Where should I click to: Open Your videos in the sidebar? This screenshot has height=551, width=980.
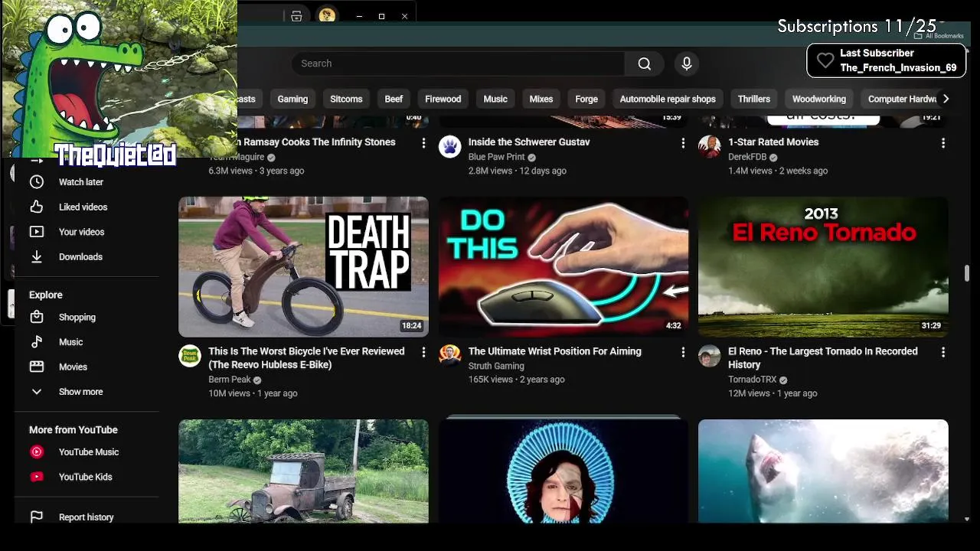pos(81,232)
